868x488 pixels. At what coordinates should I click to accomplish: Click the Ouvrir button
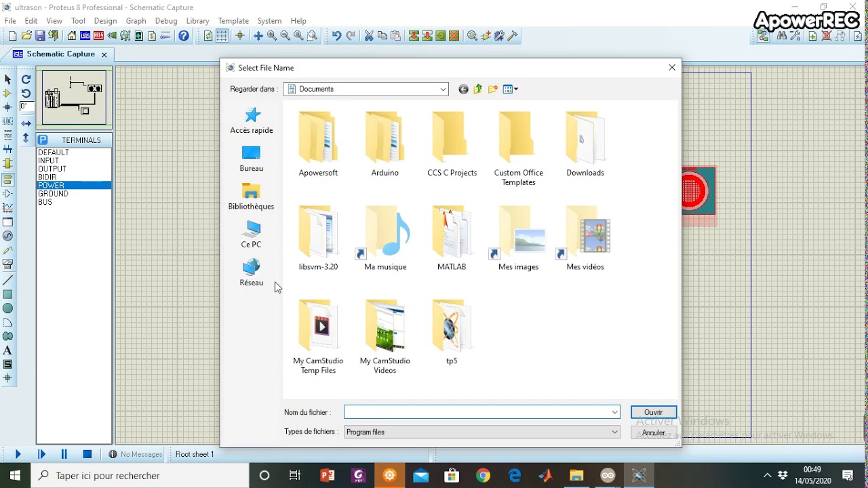tap(654, 412)
